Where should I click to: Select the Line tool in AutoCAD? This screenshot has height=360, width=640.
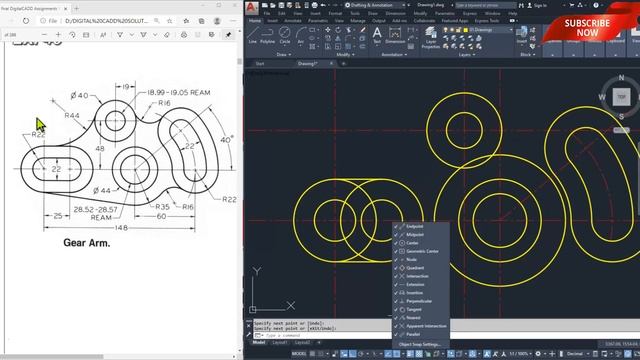pos(253,35)
